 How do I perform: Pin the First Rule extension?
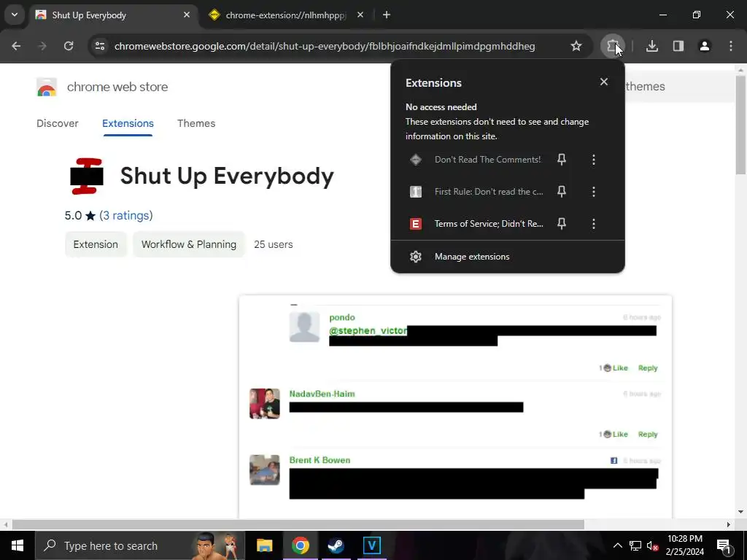562,192
